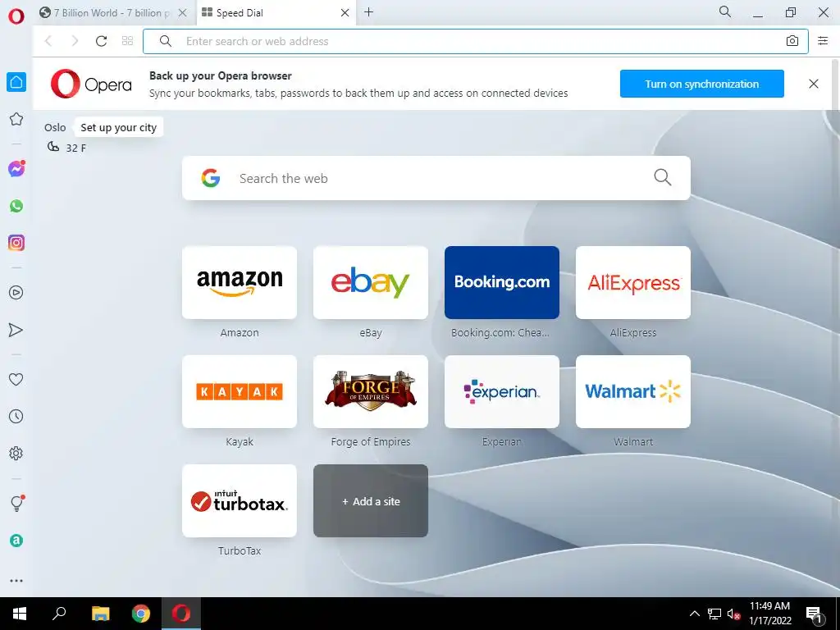Open Settings gear in the sidebar
Image resolution: width=840 pixels, height=630 pixels.
pyautogui.click(x=16, y=453)
